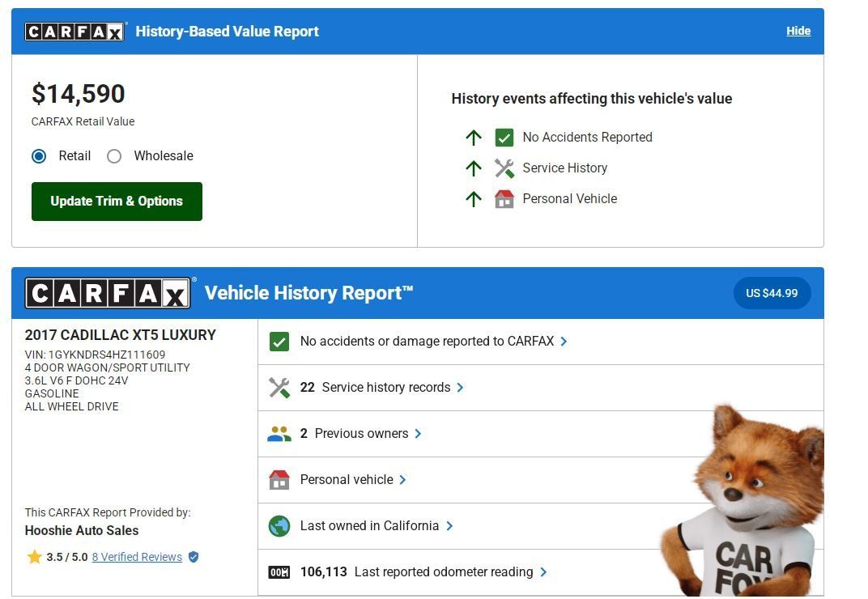The width and height of the screenshot is (868, 599).
Task: Click the US $44.99 price button
Action: click(x=772, y=293)
